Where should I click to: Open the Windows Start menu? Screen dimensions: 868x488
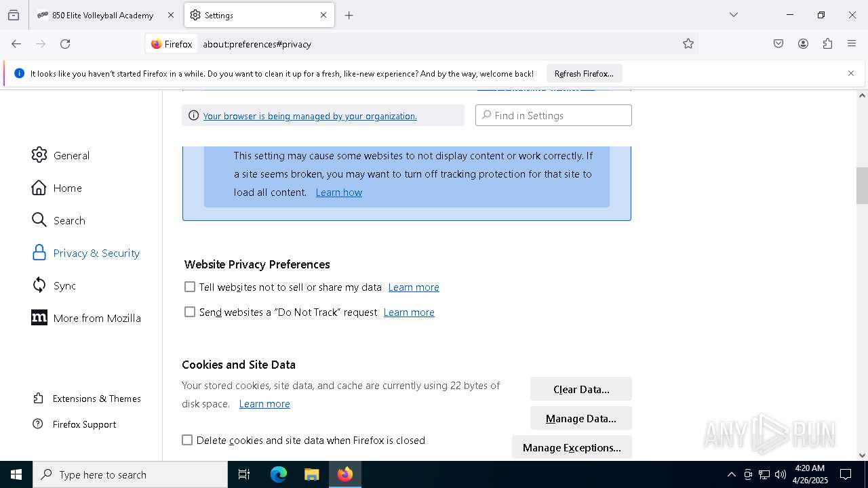16,474
